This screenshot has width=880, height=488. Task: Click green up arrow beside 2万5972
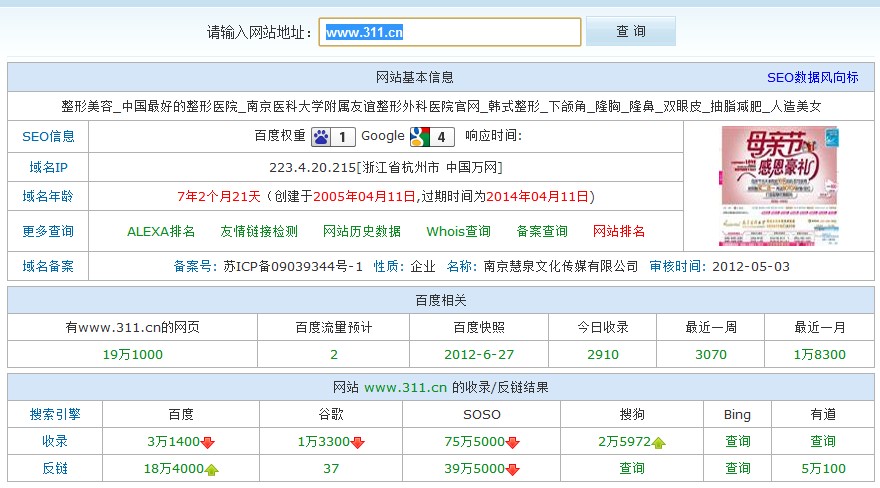click(658, 443)
